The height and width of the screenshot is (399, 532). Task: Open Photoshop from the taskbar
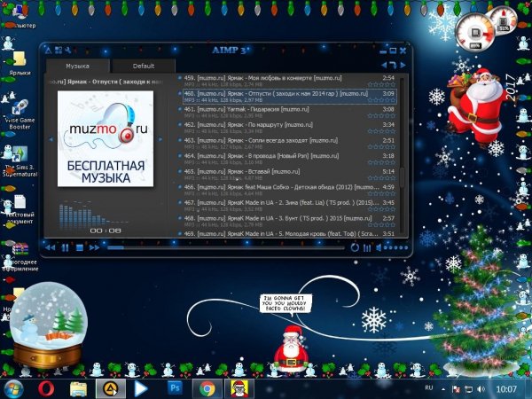[175, 387]
